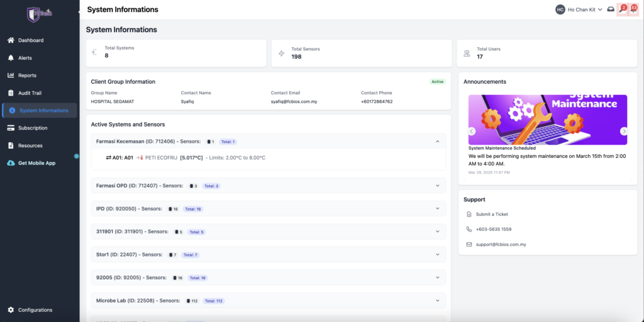Expand the Stor1 system row
The image size is (644, 322).
437,255
